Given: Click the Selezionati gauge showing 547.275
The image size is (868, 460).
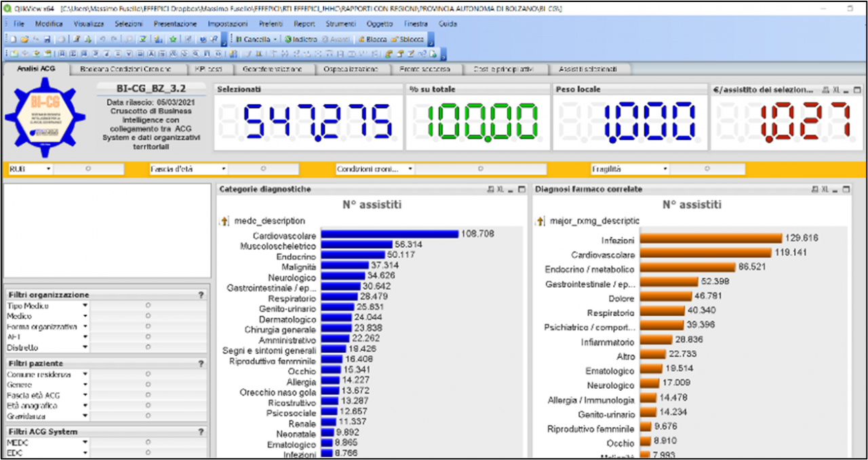Looking at the screenshot, I should coord(309,122).
